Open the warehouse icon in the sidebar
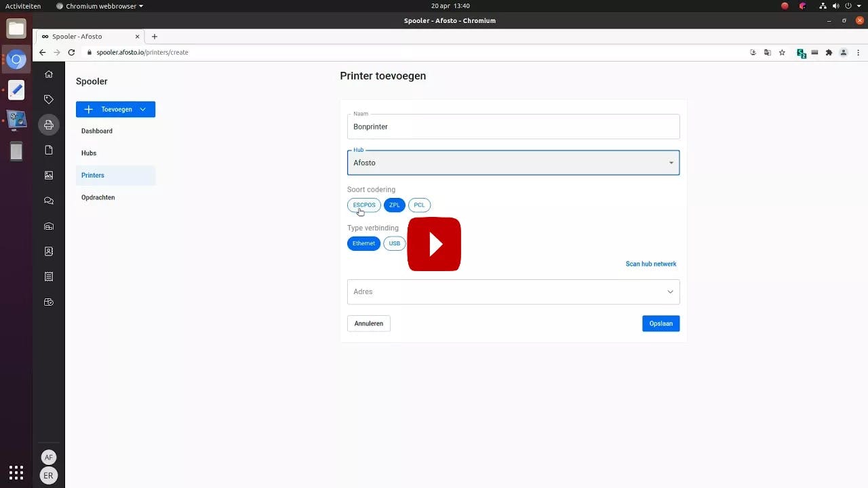The height and width of the screenshot is (488, 868). 48,226
